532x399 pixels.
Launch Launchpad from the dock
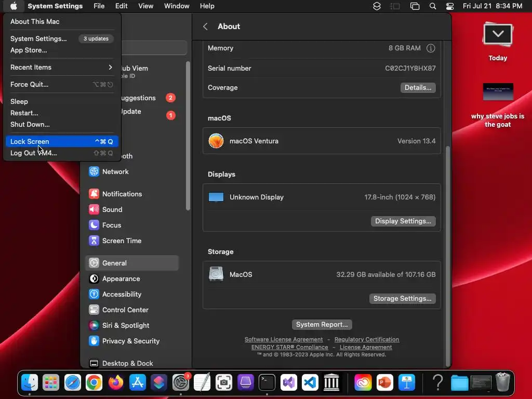click(x=51, y=382)
